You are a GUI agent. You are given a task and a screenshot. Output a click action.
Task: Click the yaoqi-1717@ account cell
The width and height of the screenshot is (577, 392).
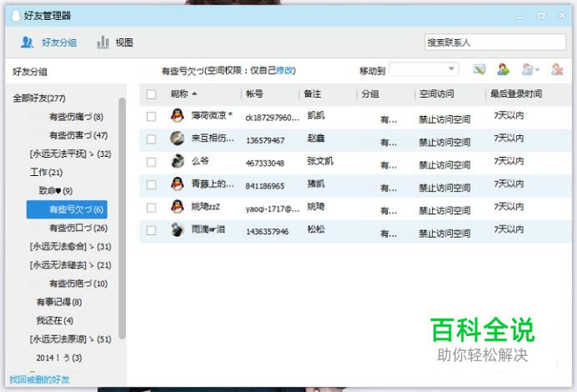tap(273, 209)
